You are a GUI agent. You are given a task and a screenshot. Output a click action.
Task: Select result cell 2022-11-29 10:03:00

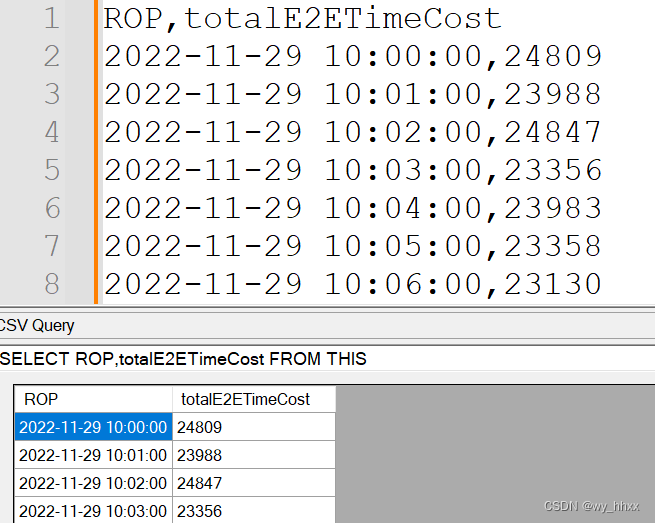94,510
